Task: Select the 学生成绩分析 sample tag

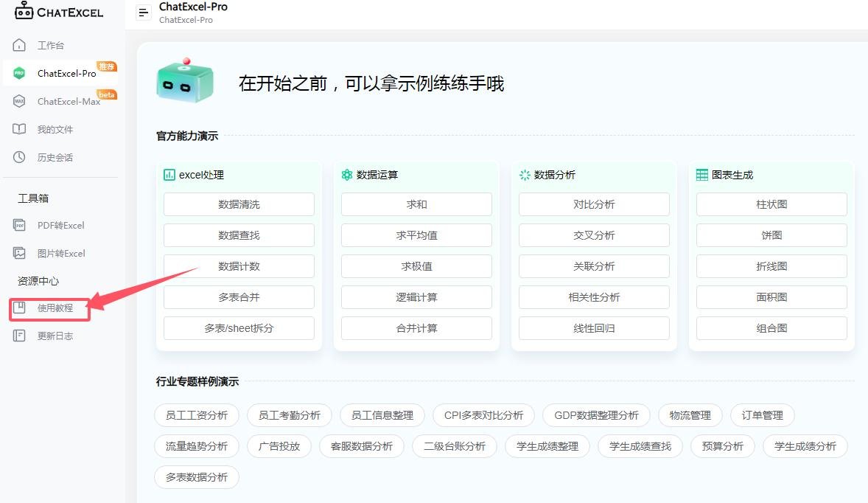Action: pos(805,446)
